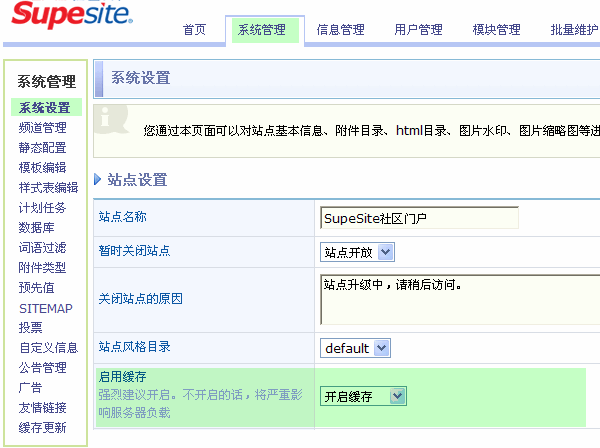Open the 用户管理 tab
The width and height of the screenshot is (600, 448).
click(x=418, y=30)
